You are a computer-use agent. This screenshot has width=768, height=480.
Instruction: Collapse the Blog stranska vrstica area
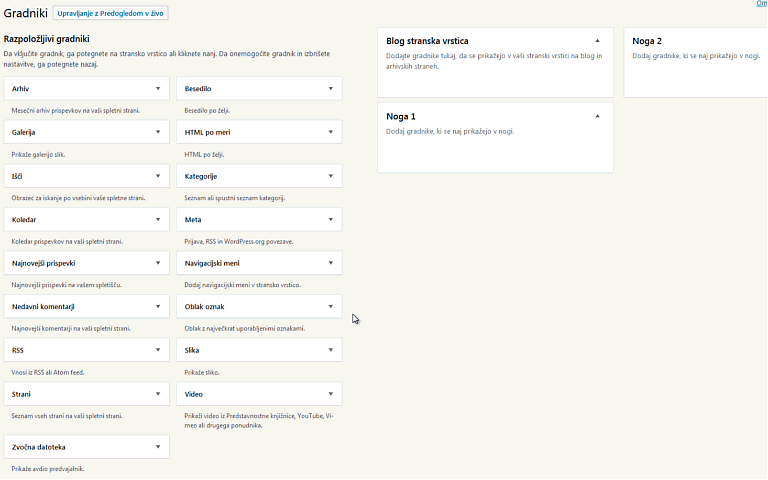pos(597,41)
